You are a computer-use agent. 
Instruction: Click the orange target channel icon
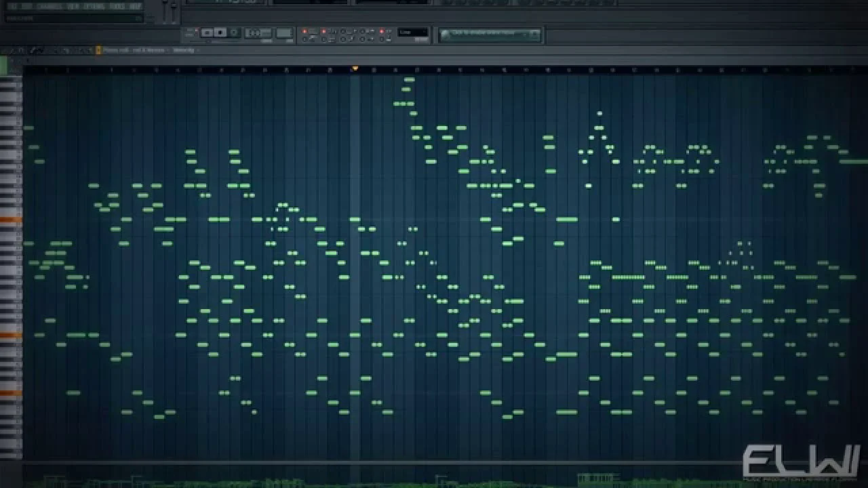(98, 50)
